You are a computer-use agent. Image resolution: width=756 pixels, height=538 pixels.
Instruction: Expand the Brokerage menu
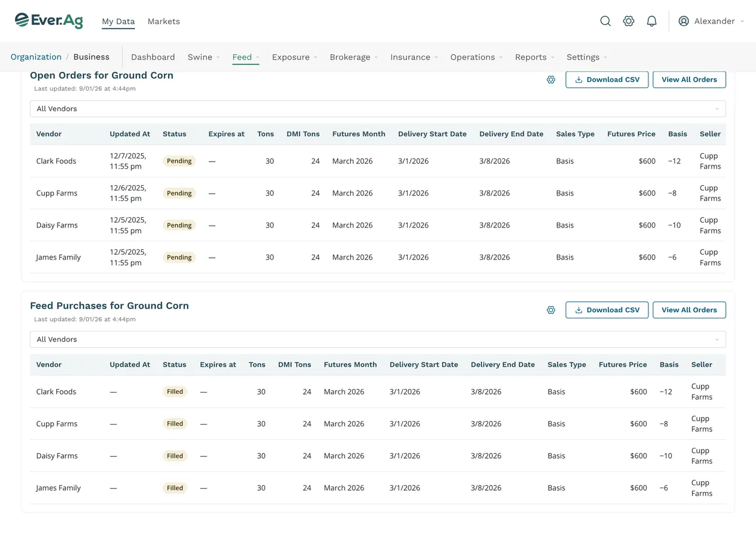click(354, 57)
